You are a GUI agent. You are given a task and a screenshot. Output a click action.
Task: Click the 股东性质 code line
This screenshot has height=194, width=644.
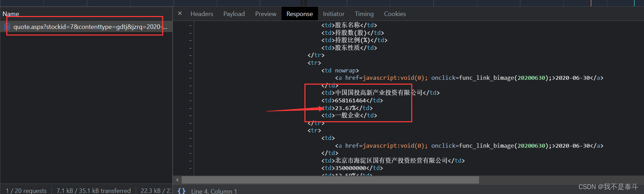(x=349, y=48)
